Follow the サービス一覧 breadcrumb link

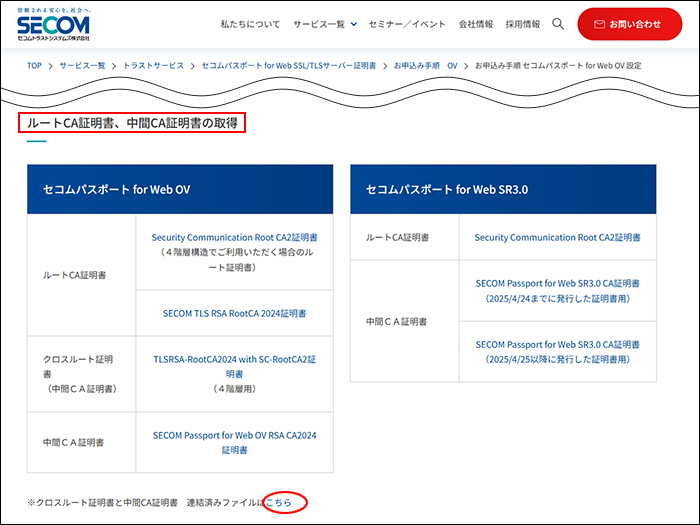click(x=83, y=66)
